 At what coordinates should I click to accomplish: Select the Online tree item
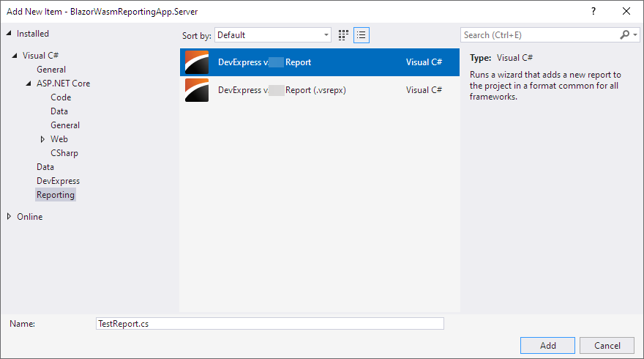click(x=29, y=217)
